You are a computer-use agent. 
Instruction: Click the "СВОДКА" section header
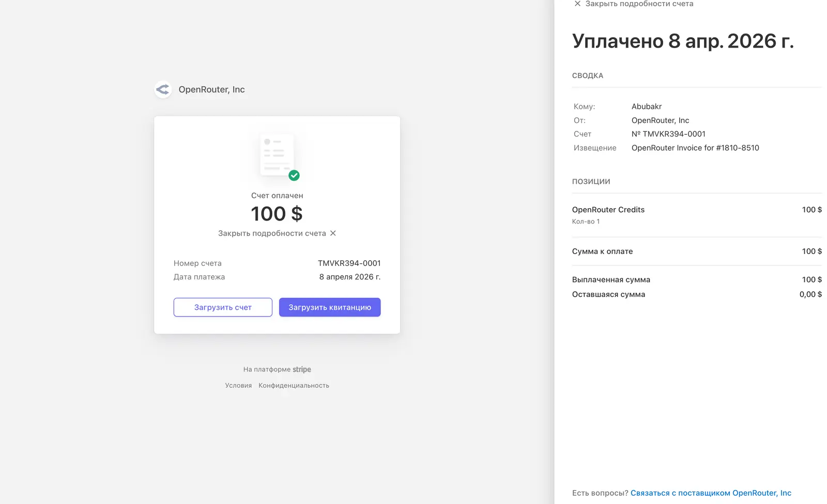pos(588,75)
